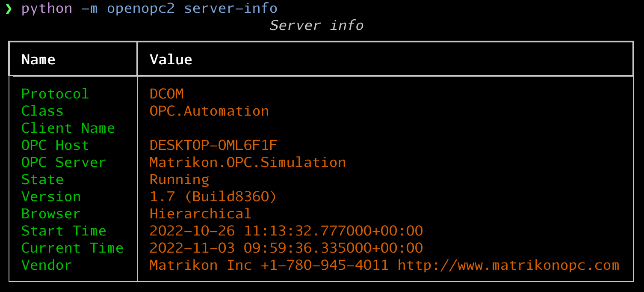The image size is (644, 292).
Task: Select the Running state value
Action: click(x=179, y=179)
